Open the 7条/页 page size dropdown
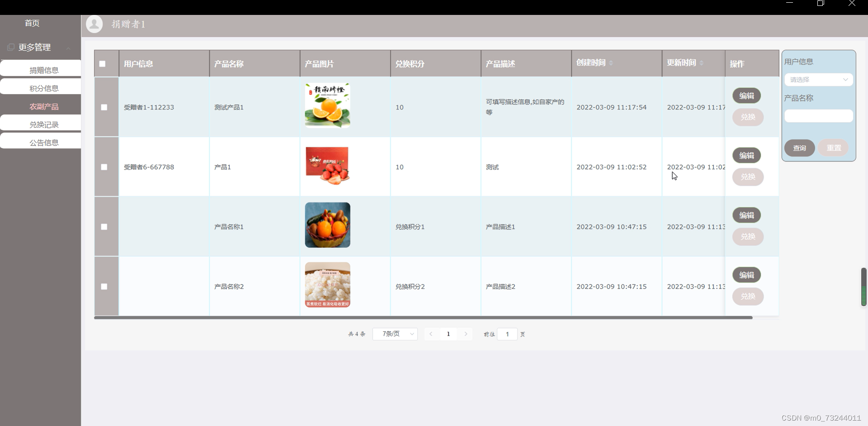 coord(395,334)
